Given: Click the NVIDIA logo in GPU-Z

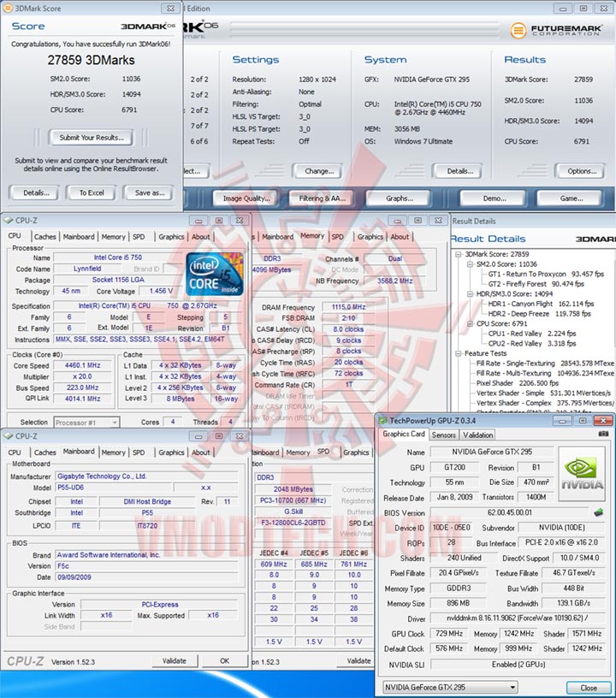Looking at the screenshot, I should [x=582, y=475].
